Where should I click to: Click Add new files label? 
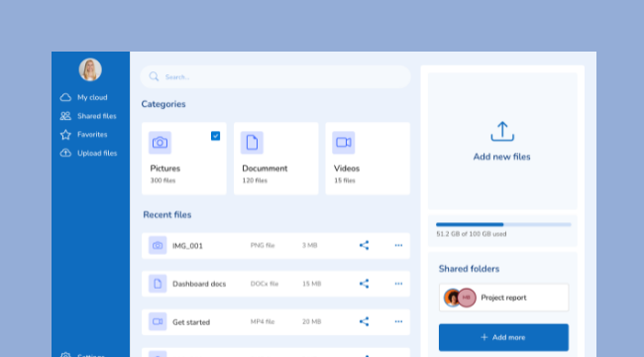(502, 157)
